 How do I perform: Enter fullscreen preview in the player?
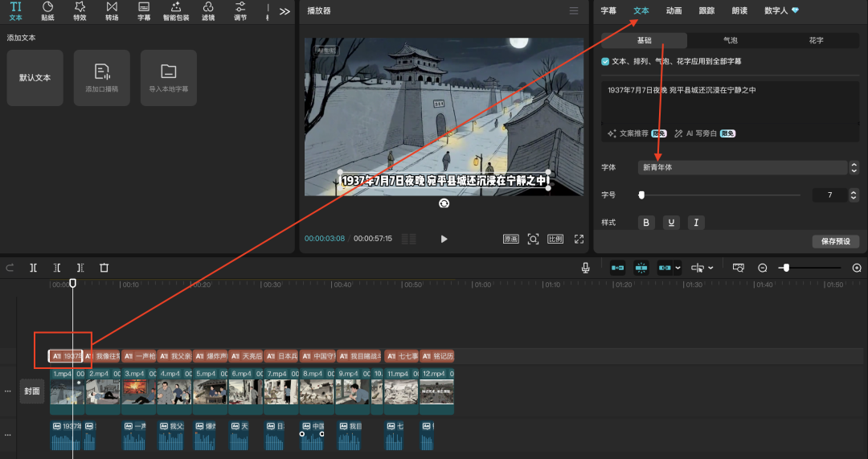click(x=579, y=239)
